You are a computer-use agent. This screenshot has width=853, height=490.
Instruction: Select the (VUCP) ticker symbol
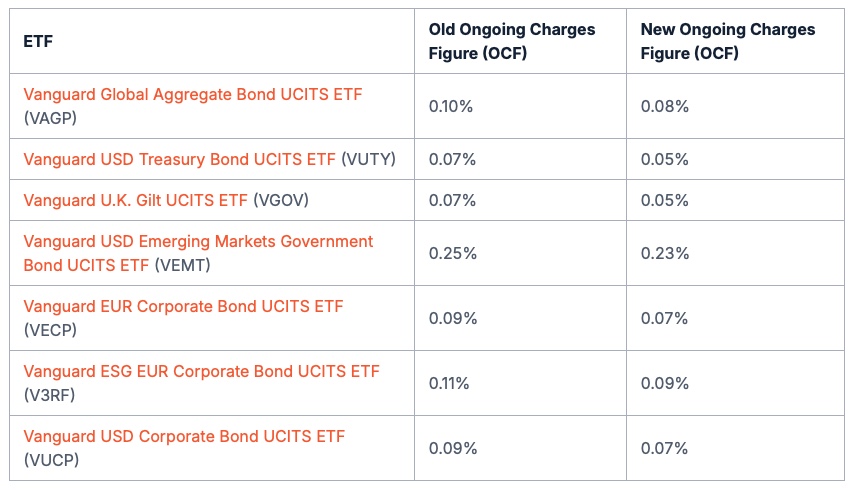51,460
